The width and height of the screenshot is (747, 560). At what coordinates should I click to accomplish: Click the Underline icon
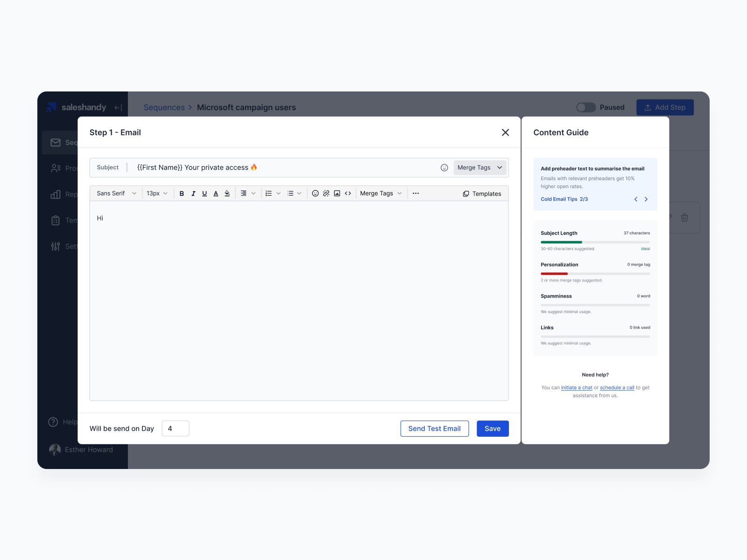pyautogui.click(x=204, y=193)
